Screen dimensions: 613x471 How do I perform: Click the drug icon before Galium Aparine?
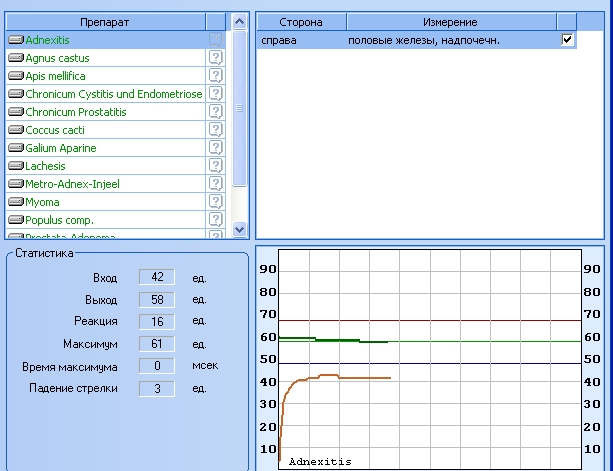[x=15, y=148]
